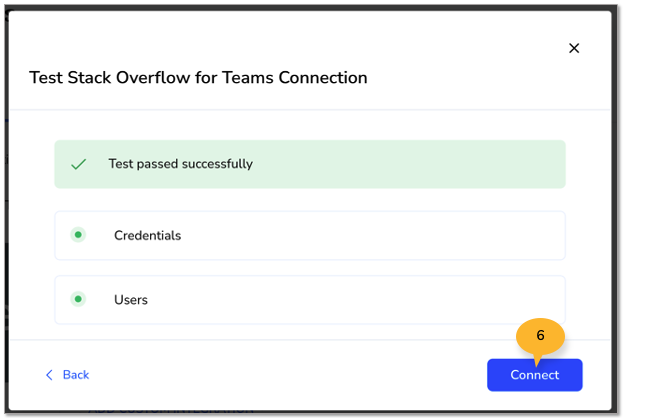
Task: Click the Connect label inside the blue button
Action: pos(534,375)
